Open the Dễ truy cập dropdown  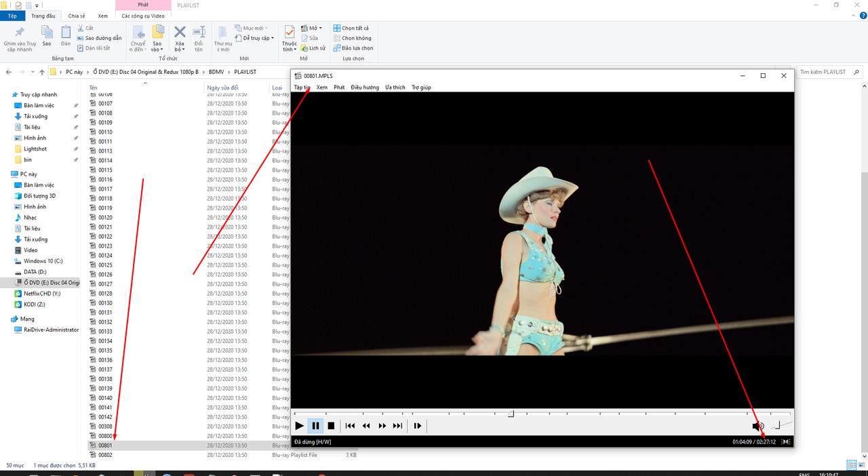point(254,38)
